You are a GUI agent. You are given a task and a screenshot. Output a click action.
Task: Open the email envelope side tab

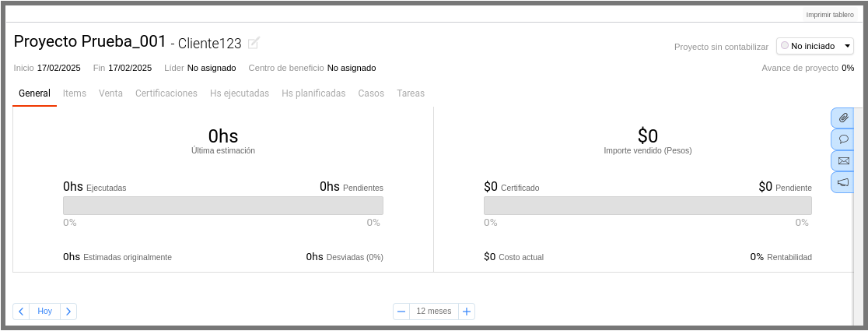point(843,161)
